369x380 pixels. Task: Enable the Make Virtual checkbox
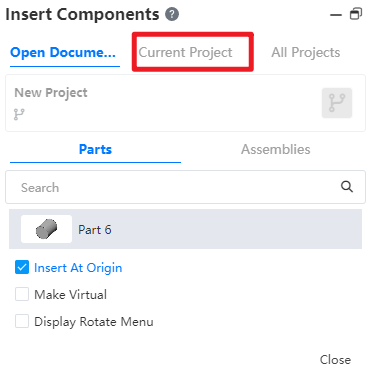(x=22, y=294)
